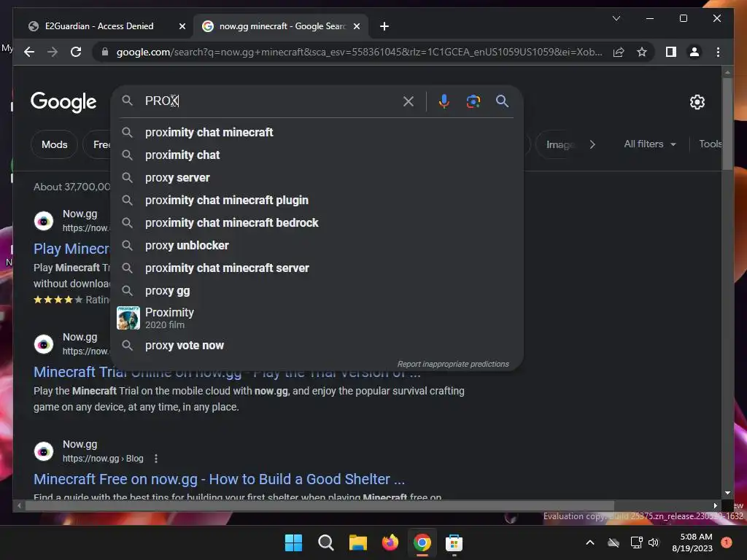Go to Google homepage via logo
This screenshot has width=747, height=560.
point(63,102)
